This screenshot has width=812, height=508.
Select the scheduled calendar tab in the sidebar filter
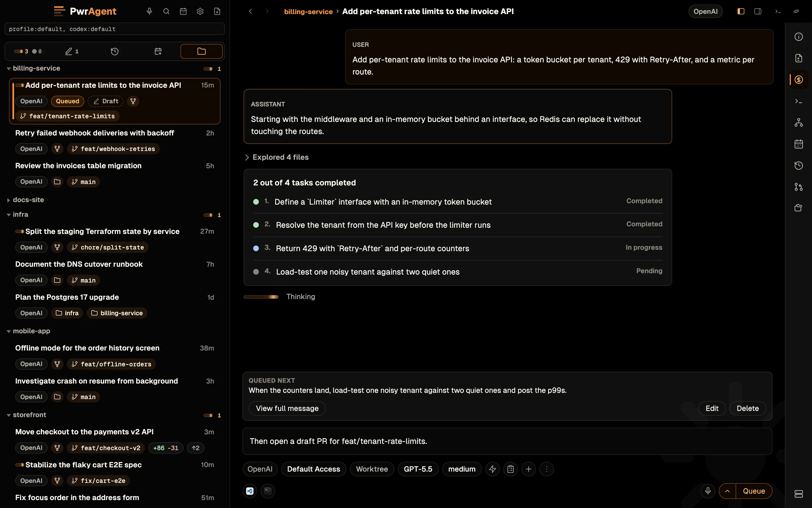click(158, 51)
